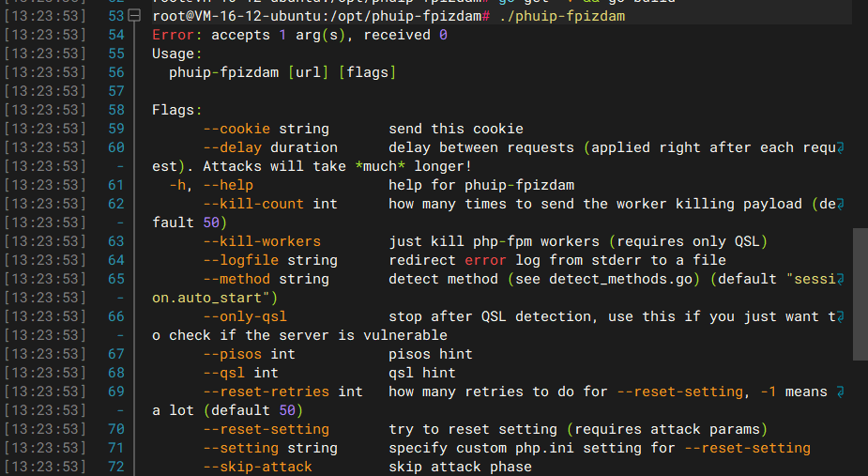This screenshot has width=868, height=476.
Task: Click line number 54 in the gutter
Action: pyautogui.click(x=116, y=35)
